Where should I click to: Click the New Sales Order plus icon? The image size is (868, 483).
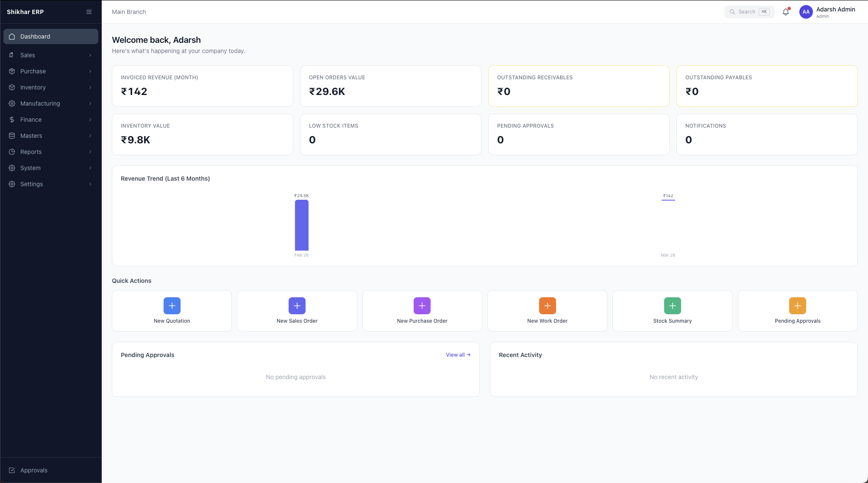point(297,306)
